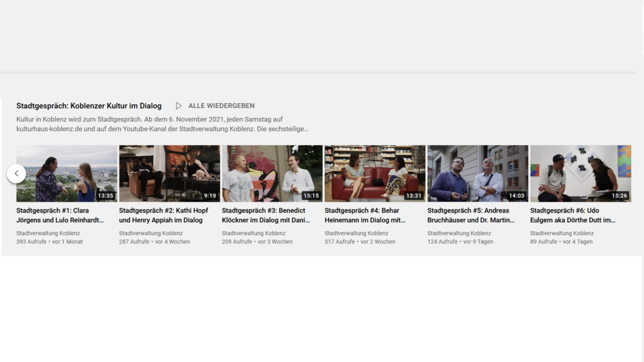Click text '517 Aufrufe • vor 2 Wochen'
This screenshot has height=362, width=644.
[360, 242]
